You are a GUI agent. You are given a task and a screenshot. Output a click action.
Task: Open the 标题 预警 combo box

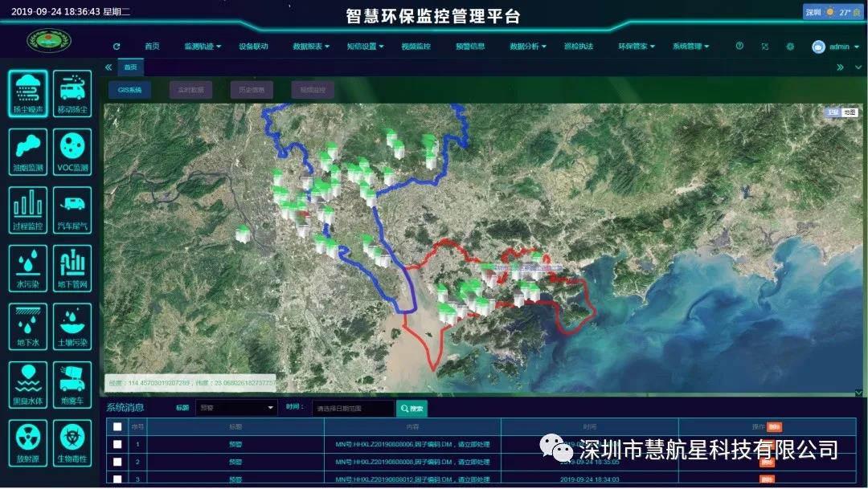[236, 408]
